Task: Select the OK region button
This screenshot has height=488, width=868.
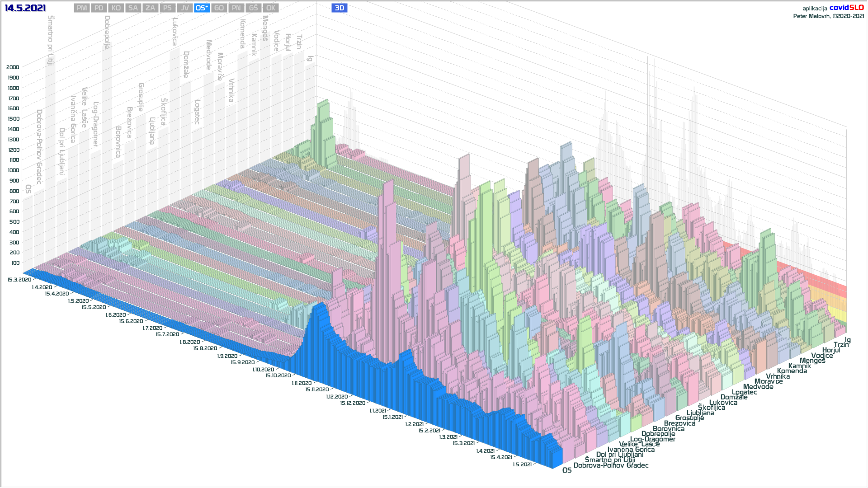Action: [270, 8]
